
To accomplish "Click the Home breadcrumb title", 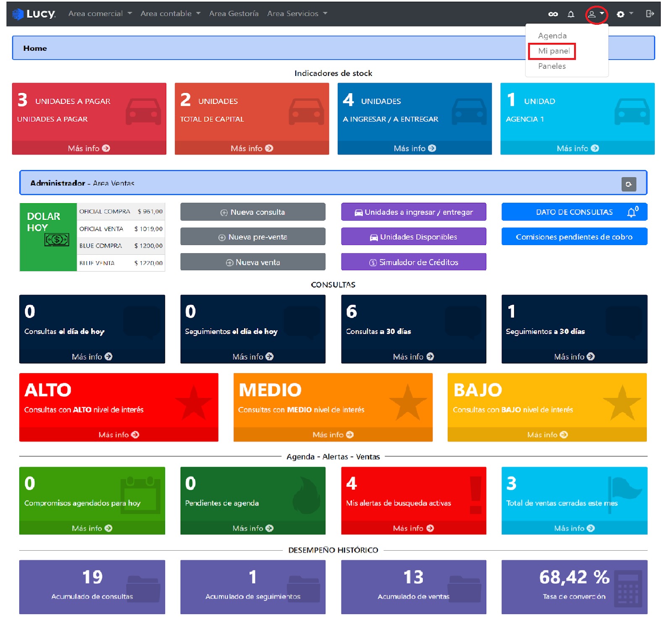I will (x=35, y=48).
